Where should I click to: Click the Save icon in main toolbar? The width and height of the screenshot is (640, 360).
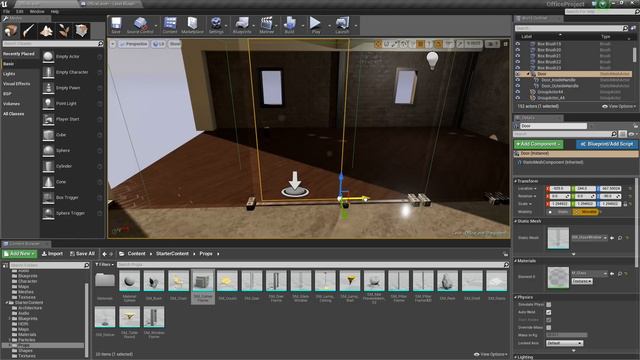(x=116, y=24)
